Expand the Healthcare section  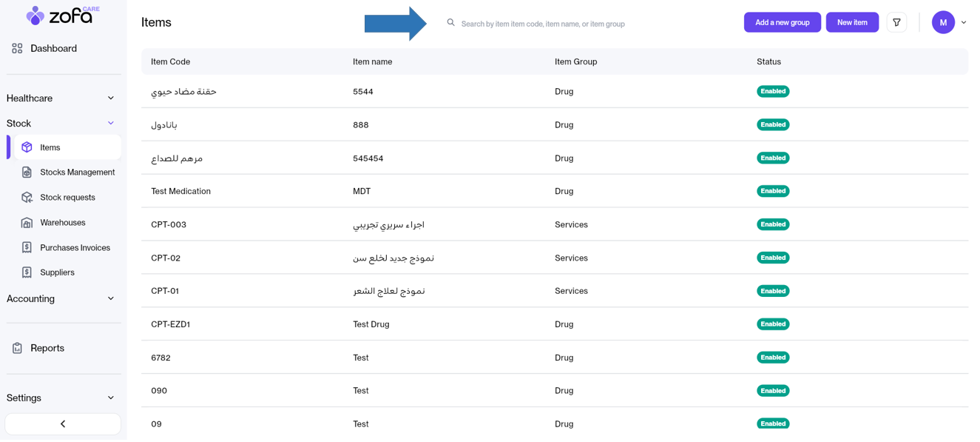pyautogui.click(x=63, y=98)
